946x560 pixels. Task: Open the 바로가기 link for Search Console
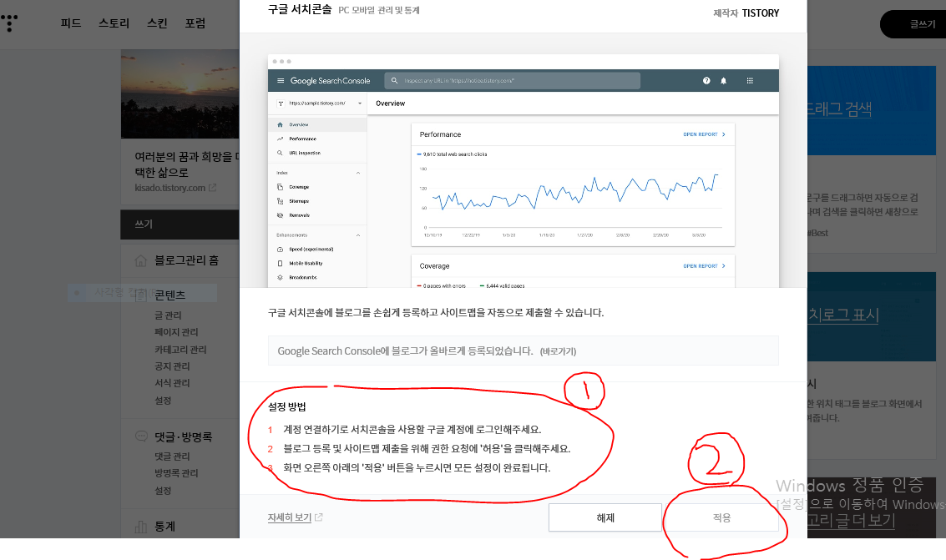tap(558, 351)
